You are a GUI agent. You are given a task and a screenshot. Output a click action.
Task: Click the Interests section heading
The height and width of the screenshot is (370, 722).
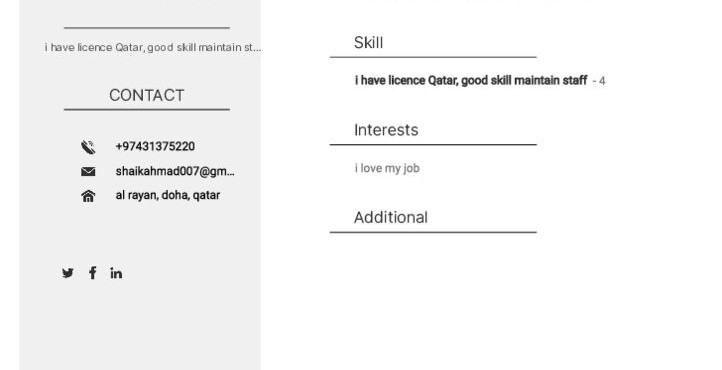coord(386,130)
